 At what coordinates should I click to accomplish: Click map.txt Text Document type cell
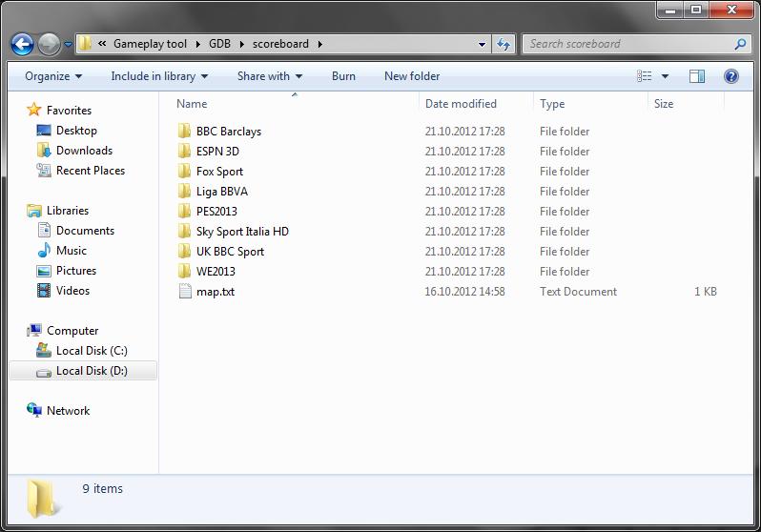point(578,291)
